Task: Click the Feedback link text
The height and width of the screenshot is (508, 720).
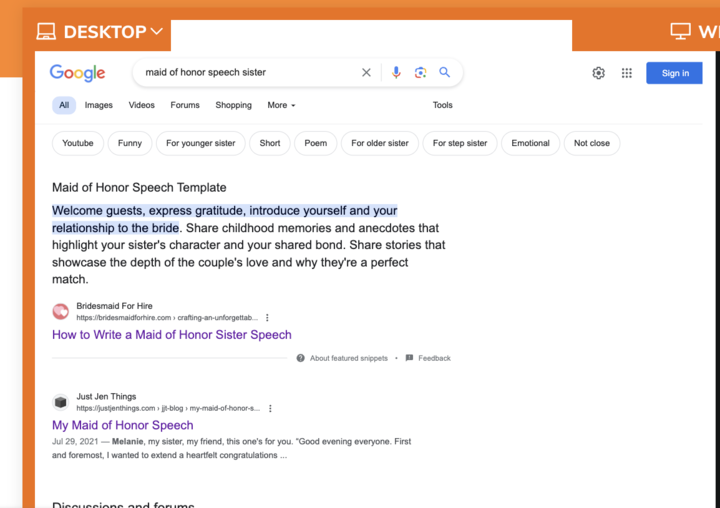Action: coord(434,358)
